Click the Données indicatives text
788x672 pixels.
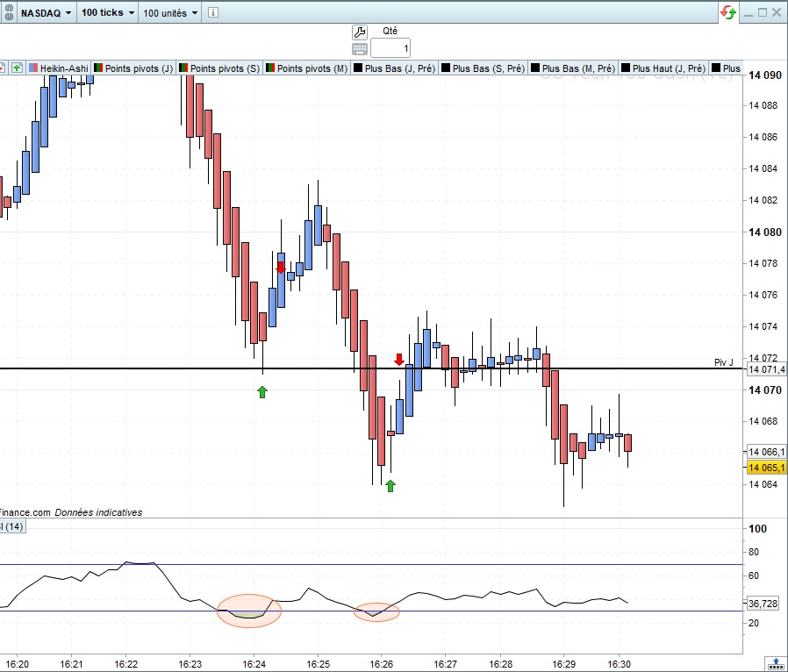[98, 512]
